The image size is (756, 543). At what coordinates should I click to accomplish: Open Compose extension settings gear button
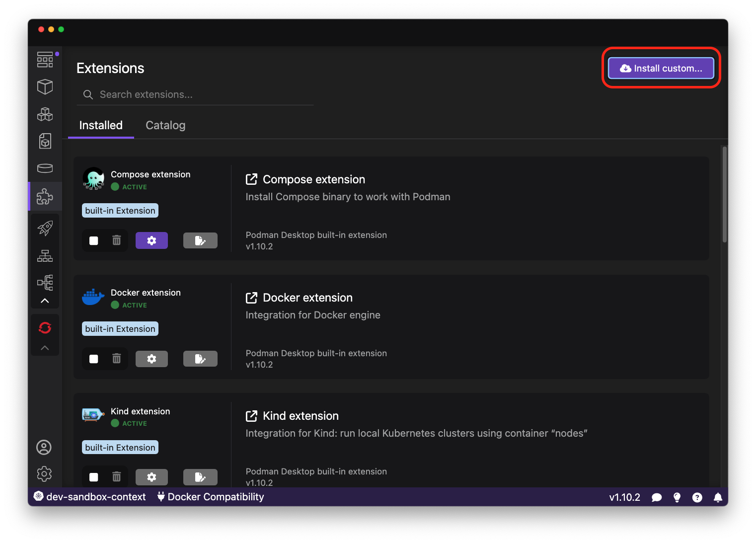pos(151,240)
